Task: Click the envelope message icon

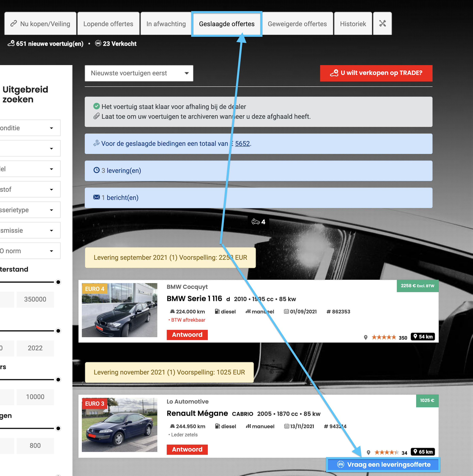Action: coord(97,197)
